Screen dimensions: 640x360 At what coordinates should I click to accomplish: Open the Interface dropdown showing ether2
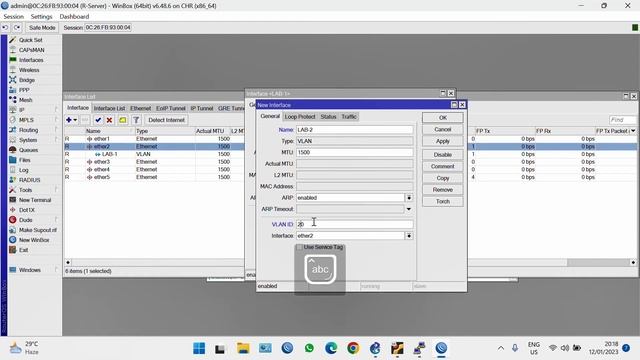[x=409, y=236]
